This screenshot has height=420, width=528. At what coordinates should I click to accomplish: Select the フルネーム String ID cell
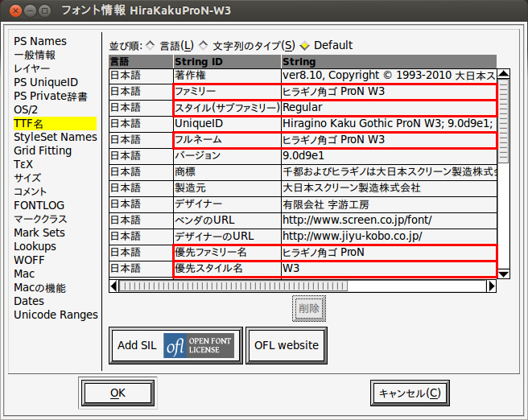[x=227, y=140]
